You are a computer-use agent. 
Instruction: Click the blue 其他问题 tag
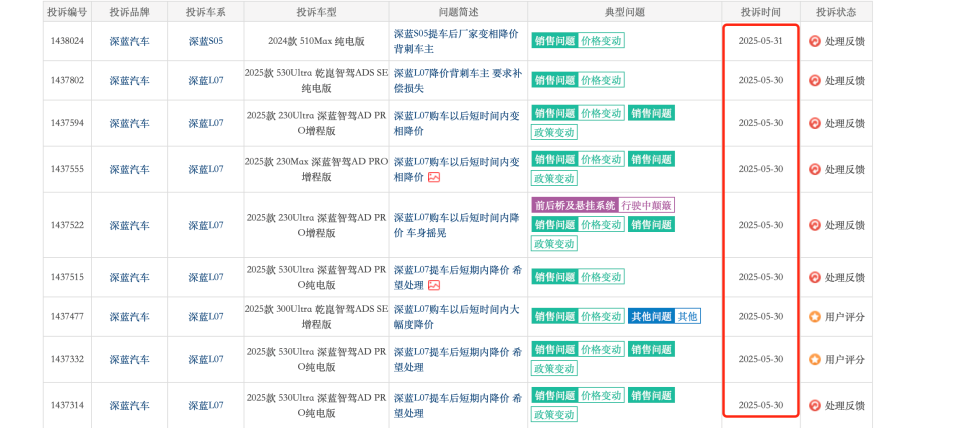(651, 317)
